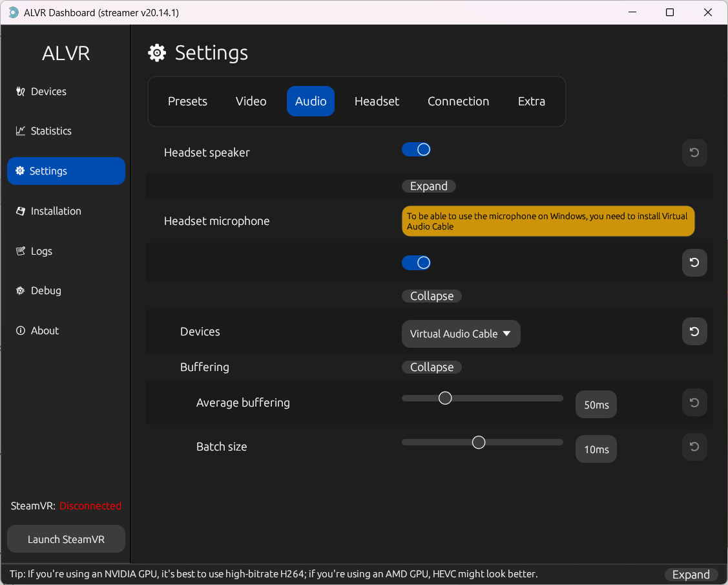Image resolution: width=728 pixels, height=585 pixels.
Task: Turn off the Headset microphone switch
Action: 416,262
